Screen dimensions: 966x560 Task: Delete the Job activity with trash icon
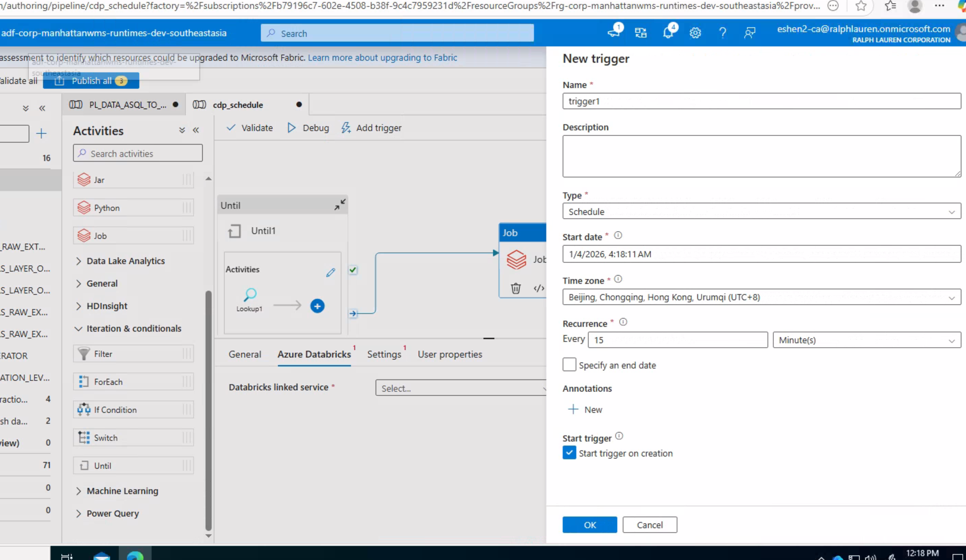(x=515, y=288)
